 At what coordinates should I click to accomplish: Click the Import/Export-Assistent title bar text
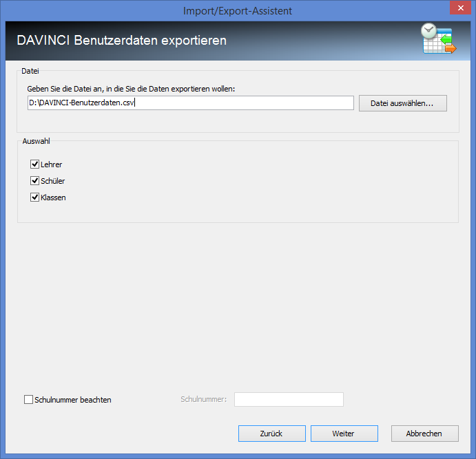[238, 11]
